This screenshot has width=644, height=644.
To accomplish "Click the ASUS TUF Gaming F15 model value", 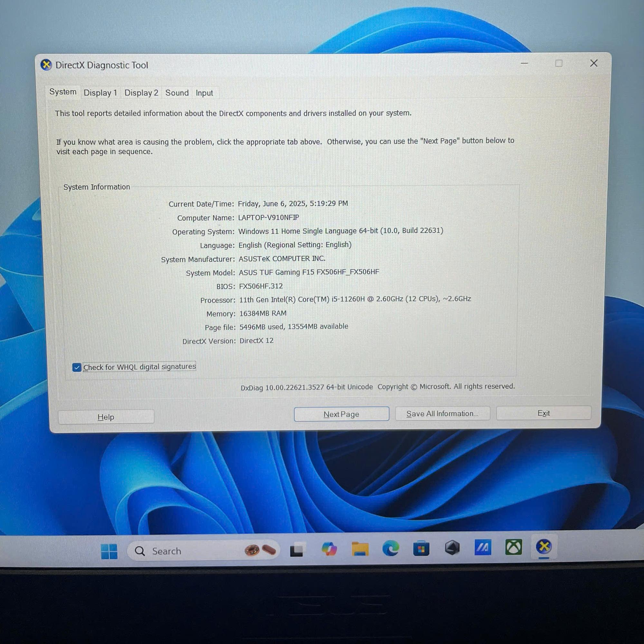I will pyautogui.click(x=309, y=272).
